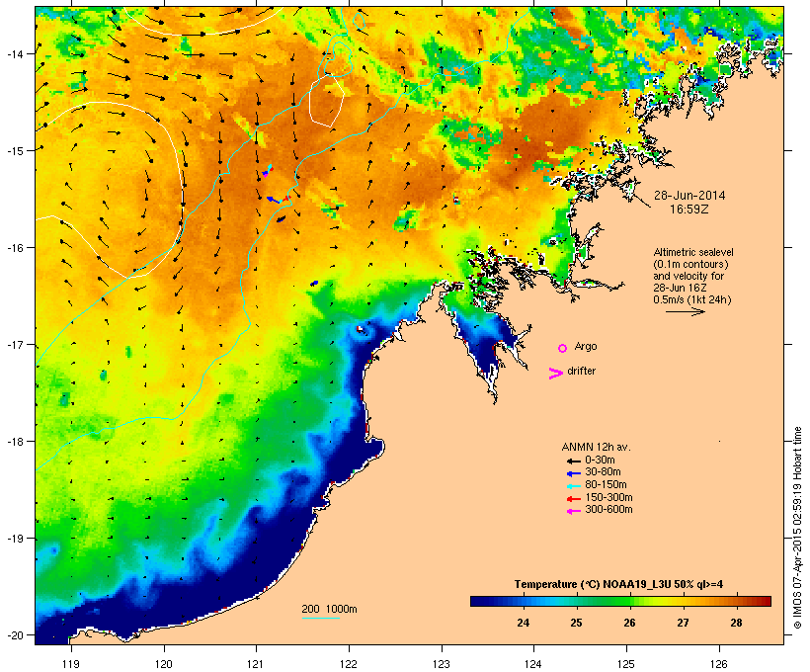Click the 0.5m/s velocity scale arrow
Viewport: 810px width, 672px height.
click(685, 311)
